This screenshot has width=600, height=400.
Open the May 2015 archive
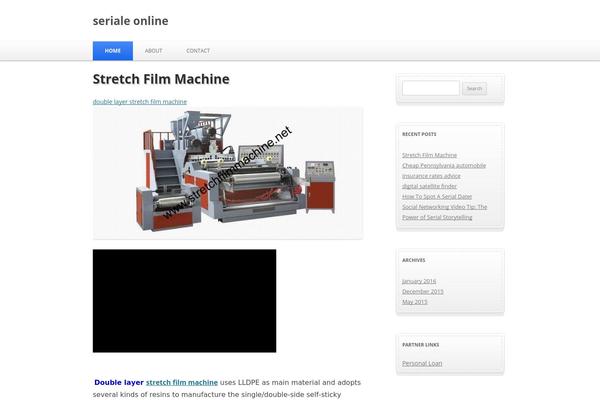pos(414,301)
